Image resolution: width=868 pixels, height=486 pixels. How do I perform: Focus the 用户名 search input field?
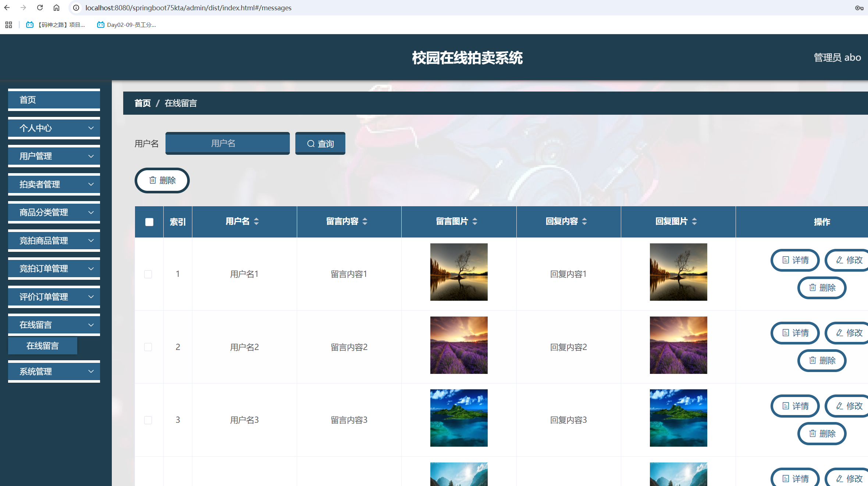[x=228, y=143]
